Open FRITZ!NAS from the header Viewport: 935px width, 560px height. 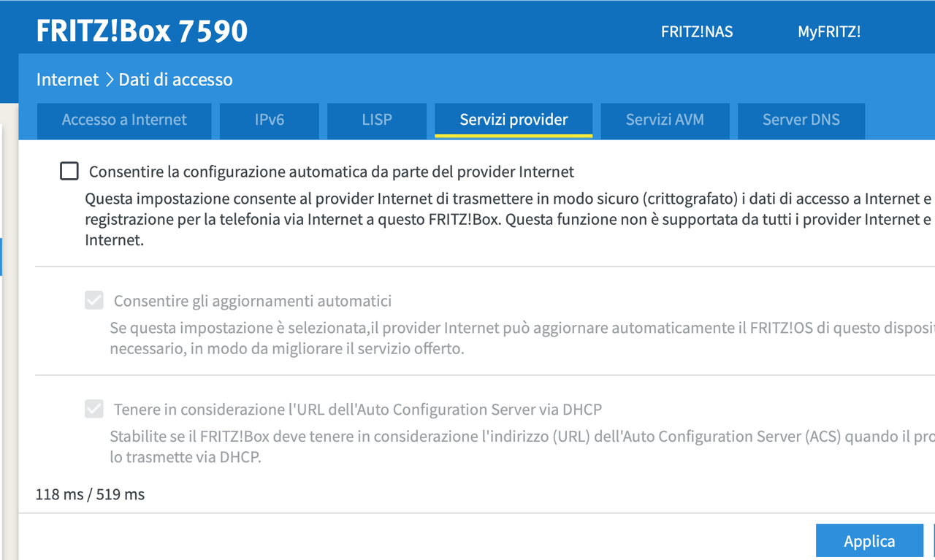click(x=696, y=31)
